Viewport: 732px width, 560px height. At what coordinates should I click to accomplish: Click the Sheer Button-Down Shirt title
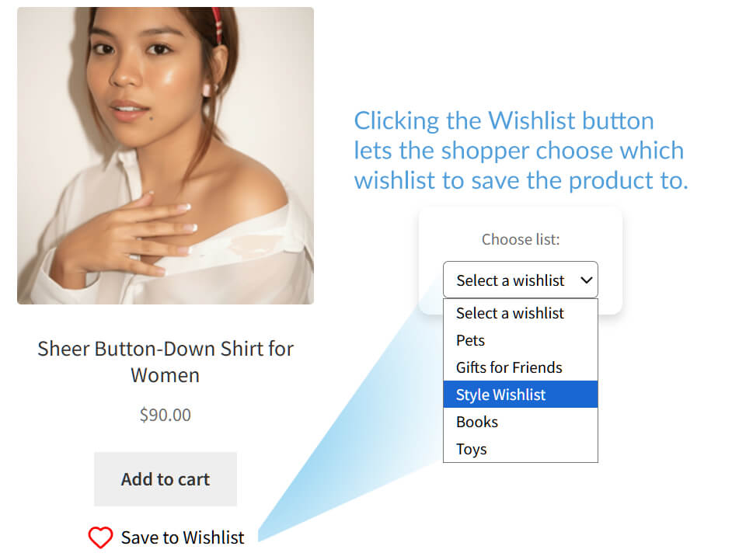[166, 361]
